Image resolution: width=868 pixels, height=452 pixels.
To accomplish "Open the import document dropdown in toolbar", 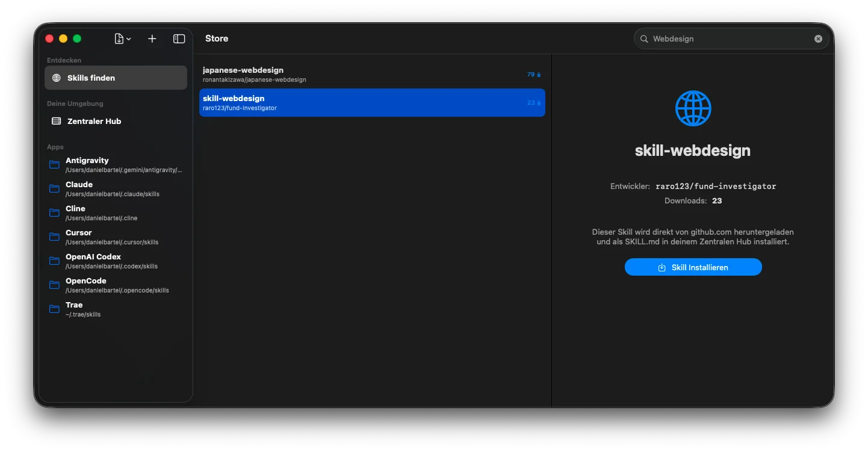I will (x=122, y=39).
